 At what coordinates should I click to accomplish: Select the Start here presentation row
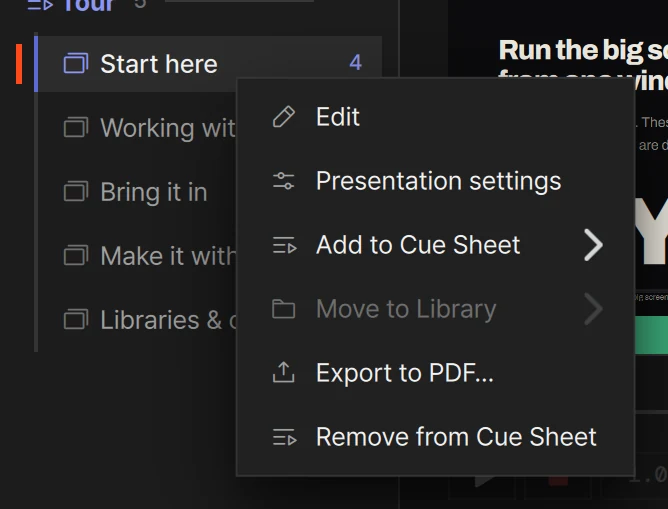coord(208,64)
